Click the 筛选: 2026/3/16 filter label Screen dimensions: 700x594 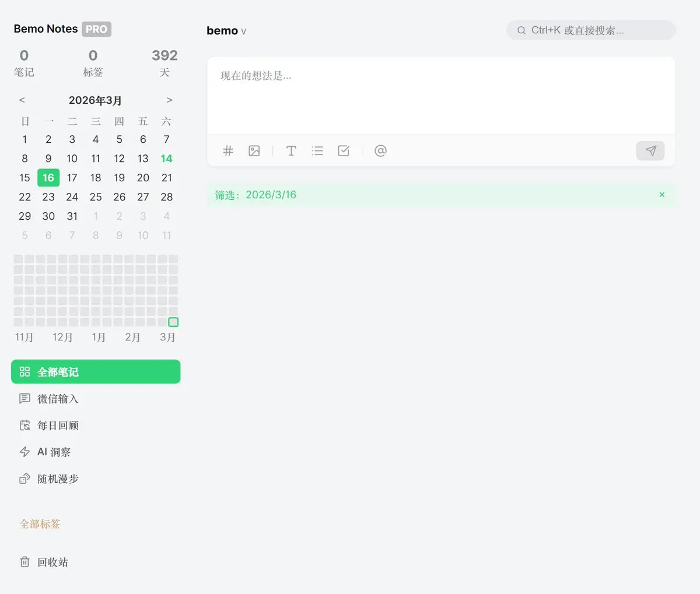[256, 195]
